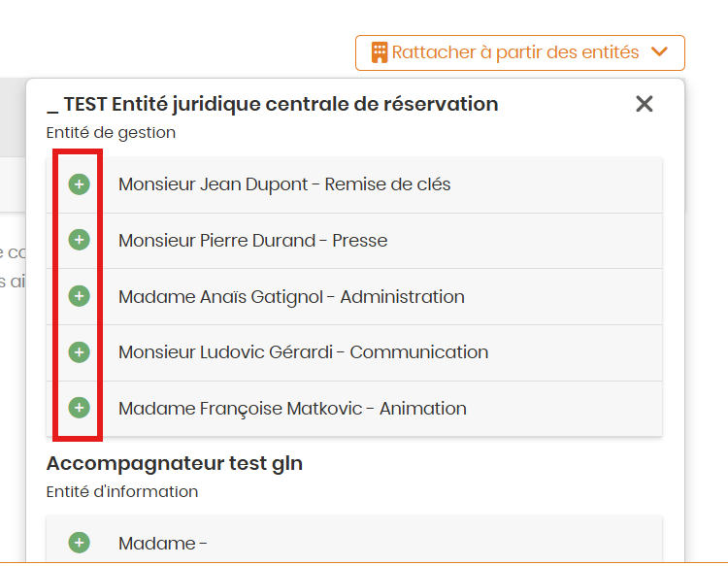Image resolution: width=728 pixels, height=566 pixels.
Task: Add Ludovic Gérardi with green plus icon
Action: tap(80, 351)
